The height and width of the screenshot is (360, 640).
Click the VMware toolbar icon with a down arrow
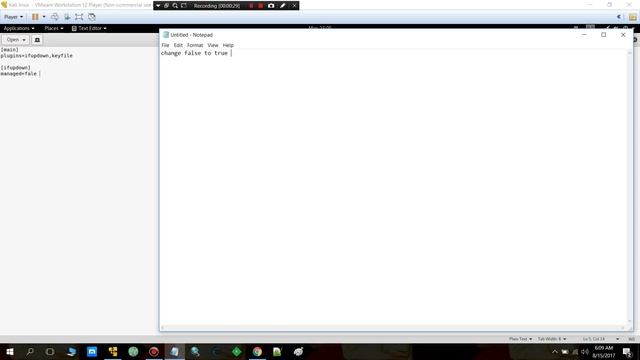[x=67, y=17]
